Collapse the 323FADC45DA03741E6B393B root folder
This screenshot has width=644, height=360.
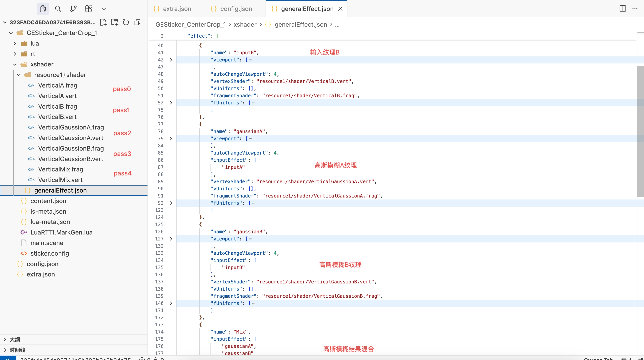pyautogui.click(x=5, y=22)
